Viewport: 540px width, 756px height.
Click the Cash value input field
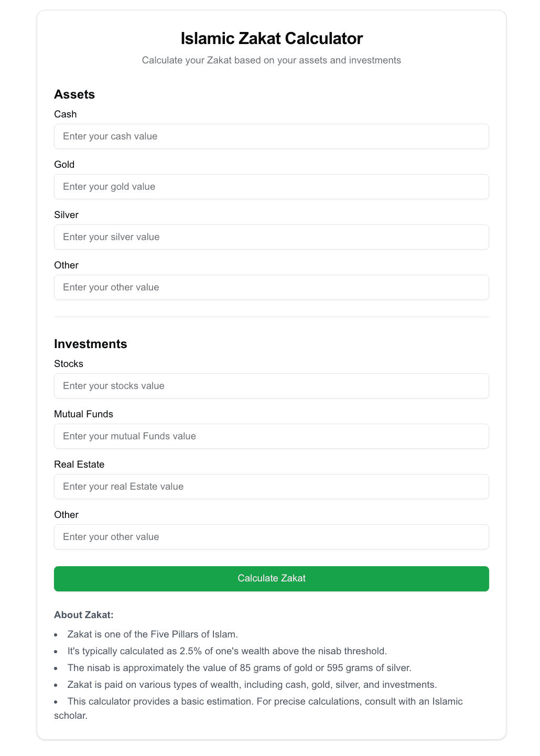tap(271, 136)
